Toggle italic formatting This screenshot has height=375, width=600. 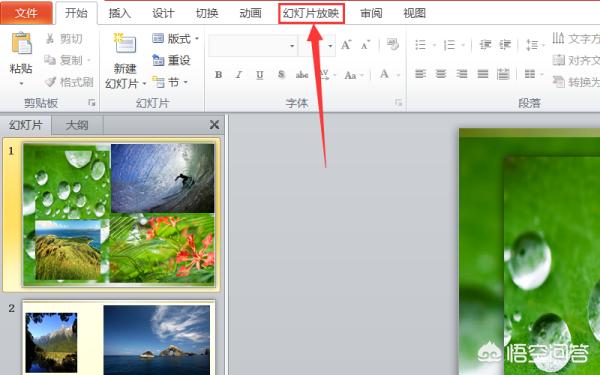[x=239, y=75]
